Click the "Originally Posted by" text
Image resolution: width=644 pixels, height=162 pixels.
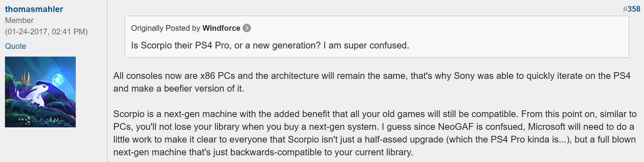tap(166, 28)
